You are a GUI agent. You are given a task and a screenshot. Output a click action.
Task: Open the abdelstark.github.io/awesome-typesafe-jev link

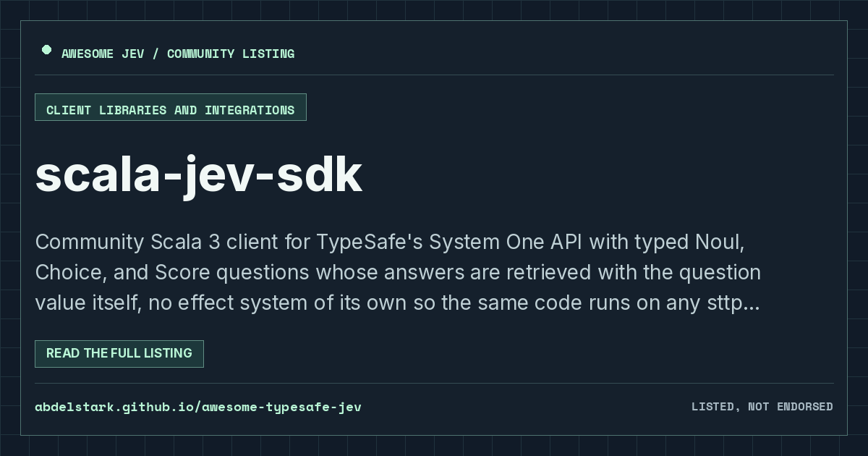pyautogui.click(x=198, y=407)
